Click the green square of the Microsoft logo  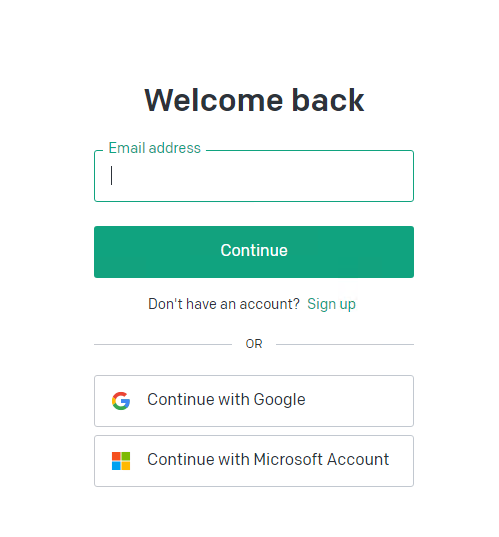coord(126,456)
